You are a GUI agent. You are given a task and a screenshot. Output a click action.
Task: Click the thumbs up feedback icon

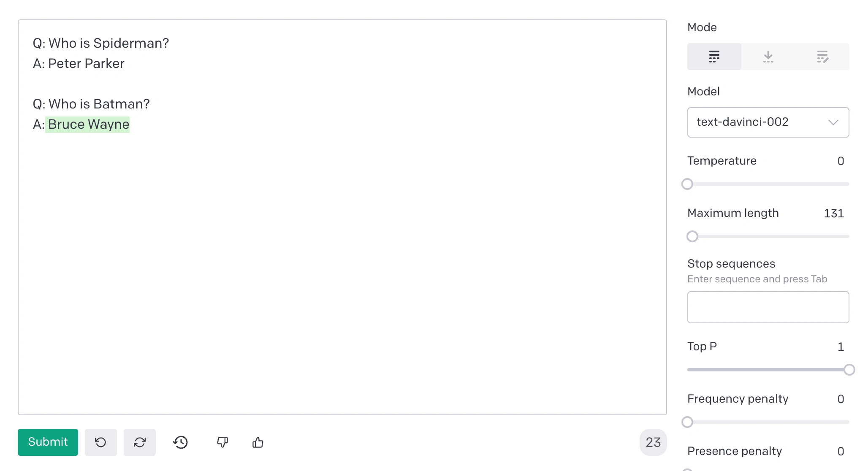[x=258, y=442]
